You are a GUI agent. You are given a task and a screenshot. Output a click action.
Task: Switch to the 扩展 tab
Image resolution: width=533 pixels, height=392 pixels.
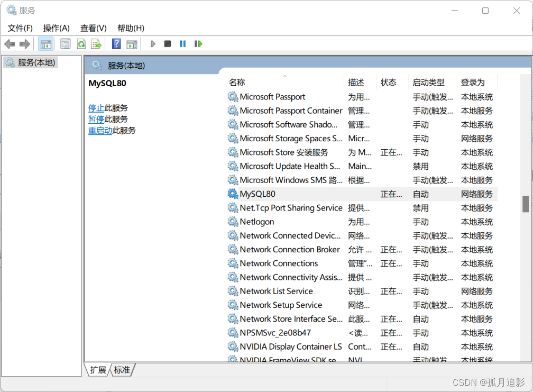[x=98, y=370]
